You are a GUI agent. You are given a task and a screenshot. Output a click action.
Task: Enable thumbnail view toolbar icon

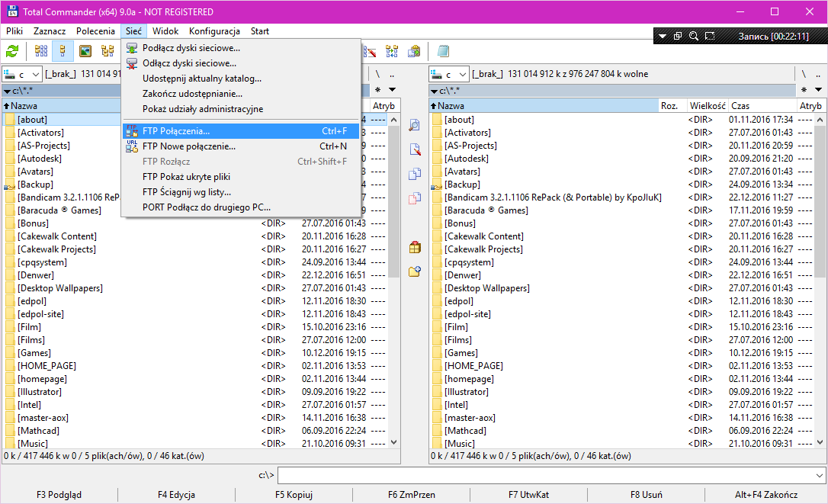click(85, 51)
